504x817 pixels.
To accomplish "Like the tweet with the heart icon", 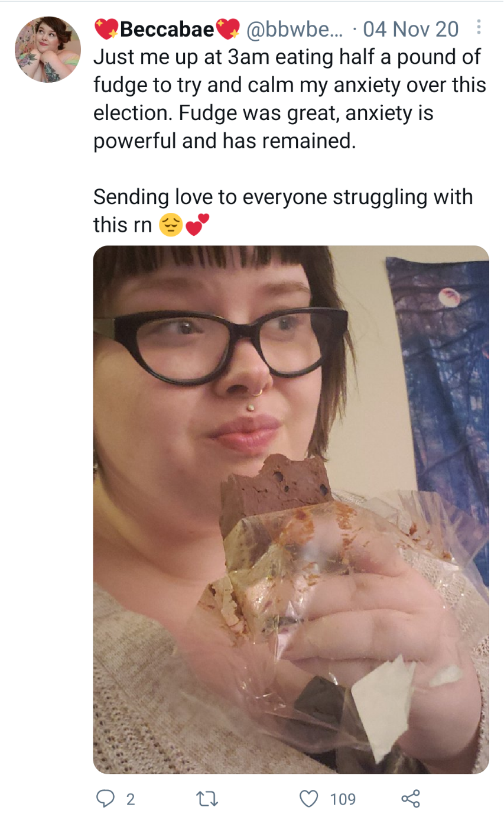I will pos(309,799).
